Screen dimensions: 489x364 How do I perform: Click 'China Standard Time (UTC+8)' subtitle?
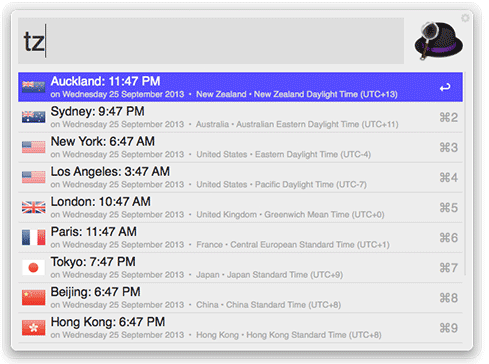(x=283, y=305)
